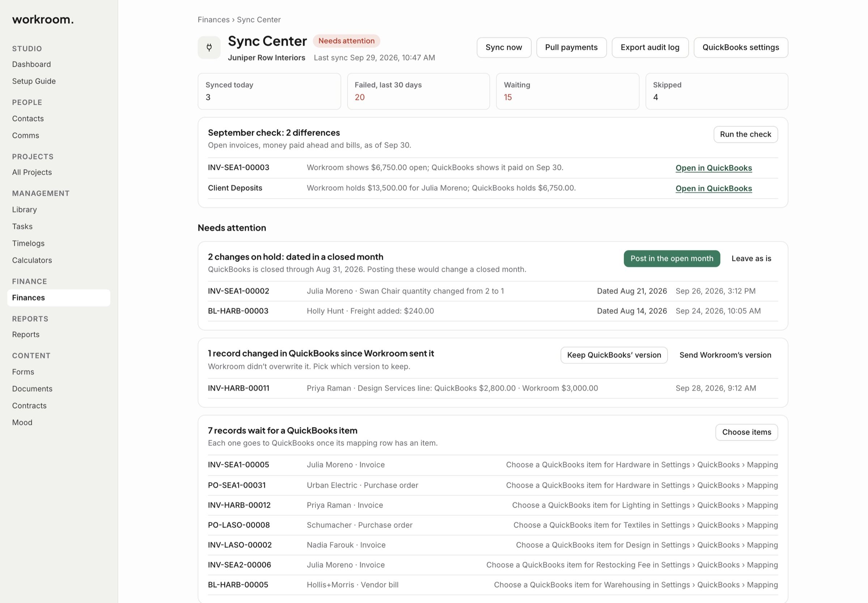
Task: Choose Leave as is
Action: tap(751, 258)
